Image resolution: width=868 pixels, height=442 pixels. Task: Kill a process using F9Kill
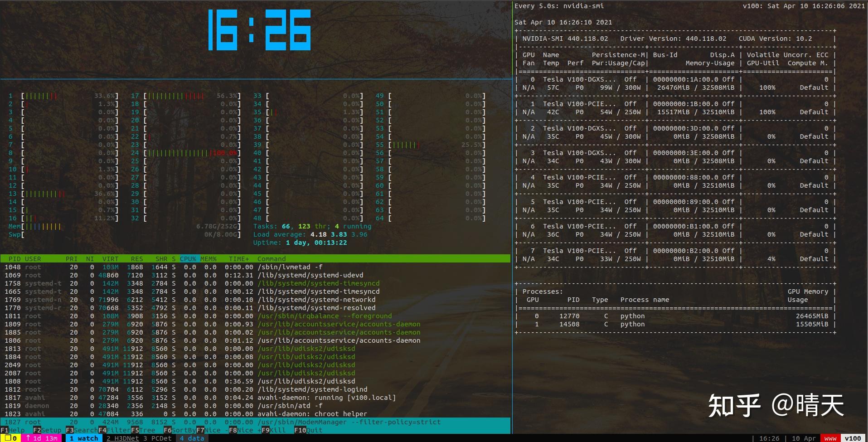tap(273, 430)
